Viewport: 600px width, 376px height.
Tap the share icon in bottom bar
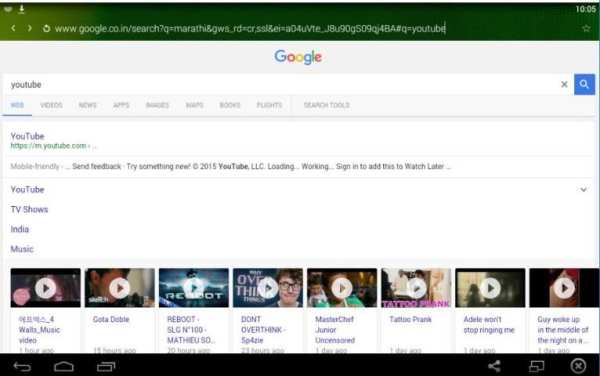tap(494, 366)
